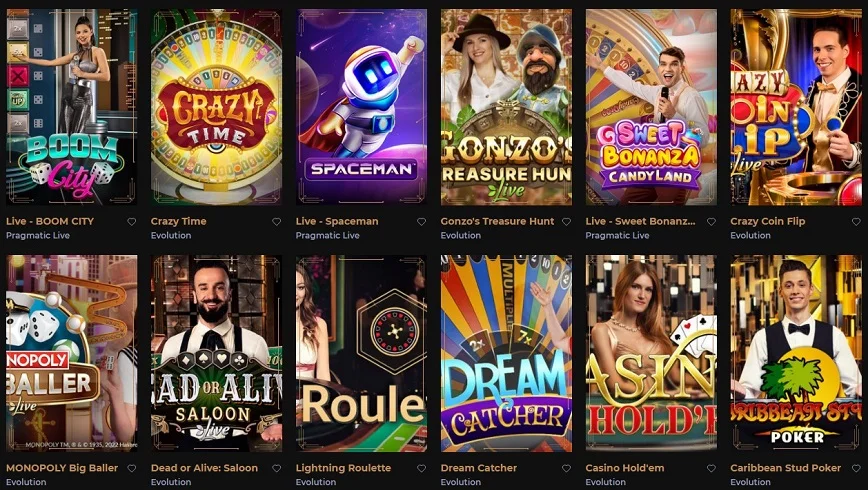Screen dimensions: 868x490
Task: Favorite MONOPOLY Big Baller with heart
Action: pos(132,468)
